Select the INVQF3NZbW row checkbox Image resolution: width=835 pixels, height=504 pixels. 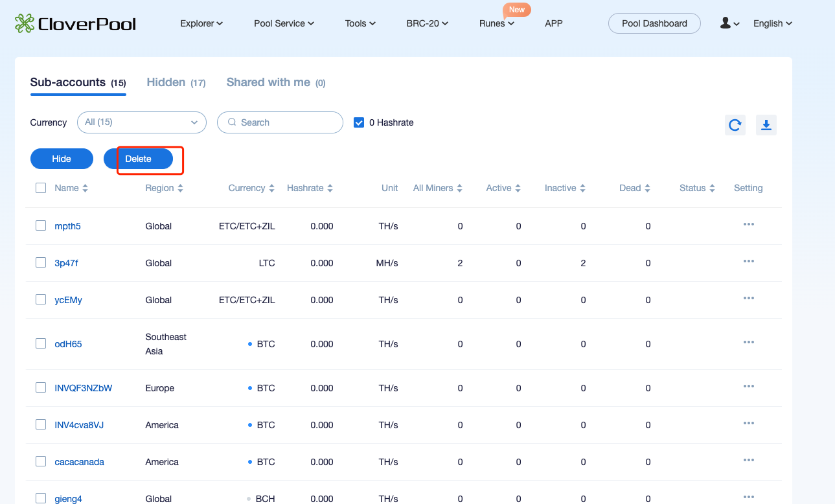click(41, 387)
